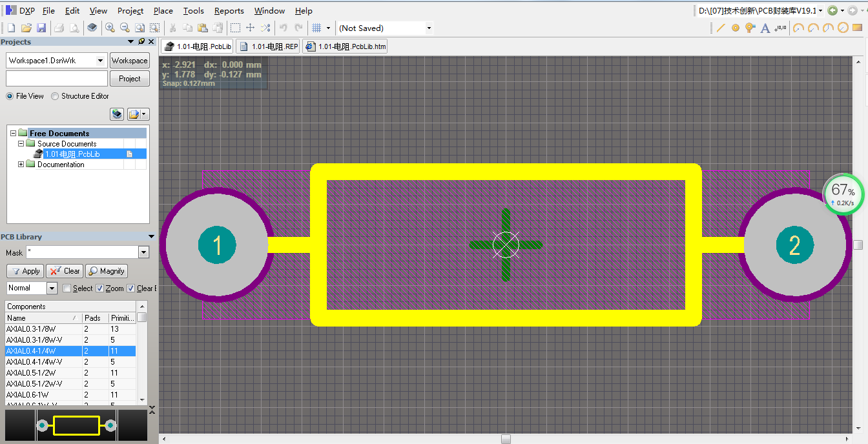
Task: Click the grid settings icon
Action: [316, 28]
